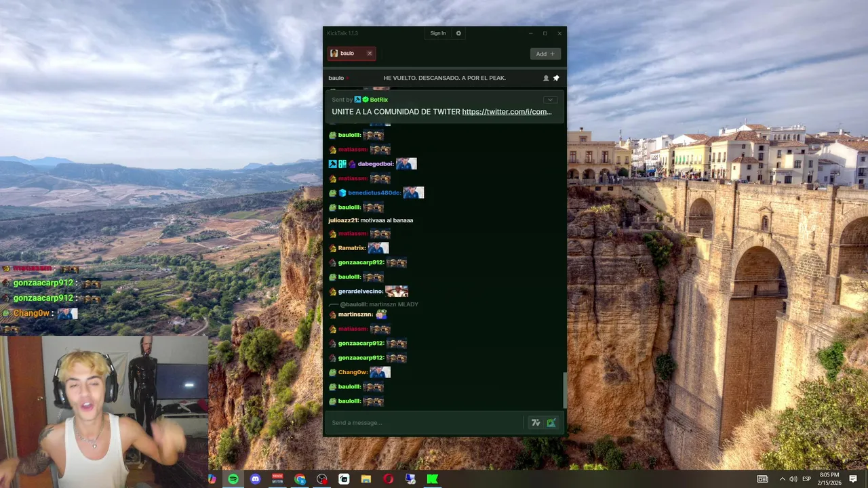The height and width of the screenshot is (488, 868).
Task: Open the notification center icon
Action: (853, 479)
